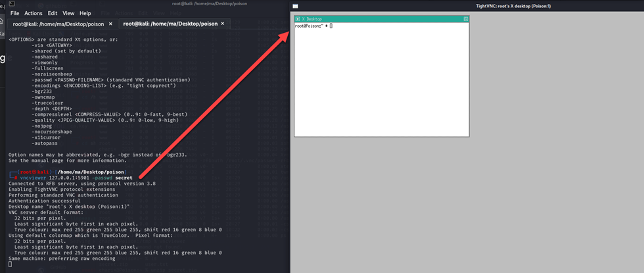Screen dimensions: 644x273
Task: Open the Actions menu
Action: (x=33, y=13)
